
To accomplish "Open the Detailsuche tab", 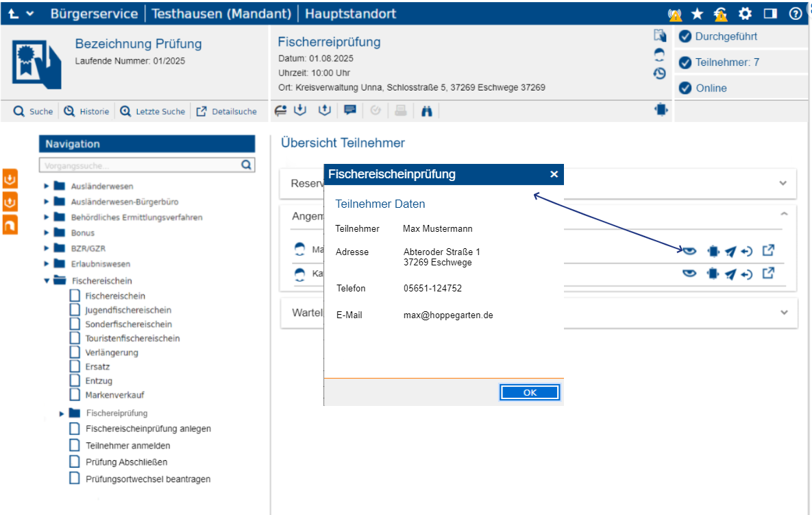I will [x=227, y=112].
